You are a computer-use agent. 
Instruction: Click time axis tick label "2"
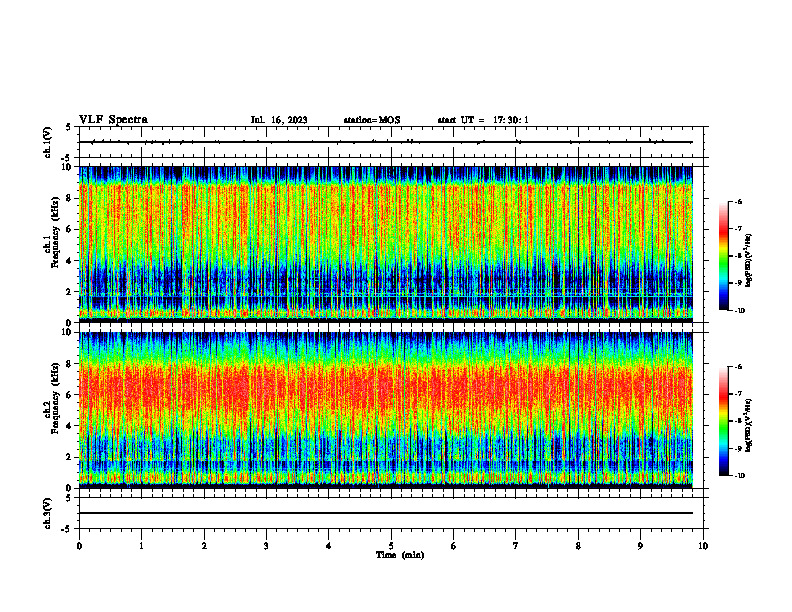click(x=204, y=546)
